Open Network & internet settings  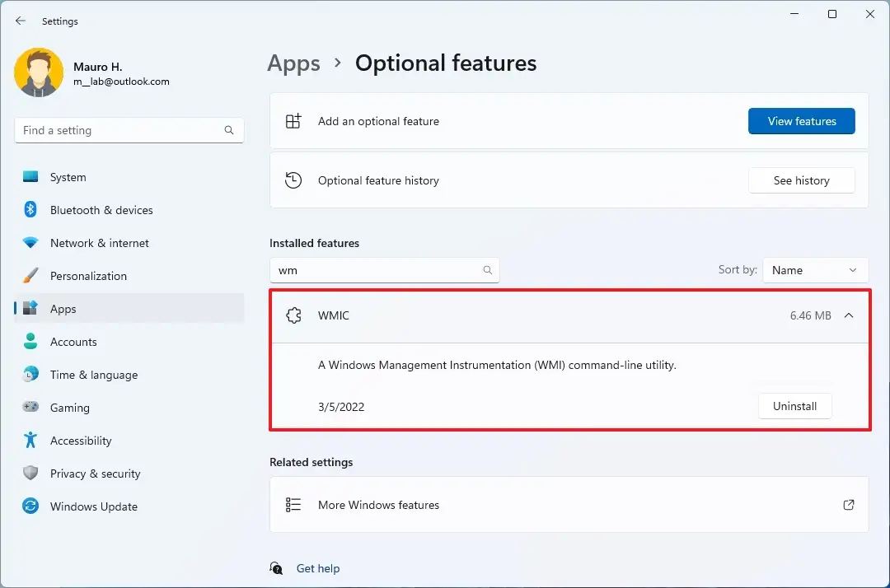pos(99,243)
